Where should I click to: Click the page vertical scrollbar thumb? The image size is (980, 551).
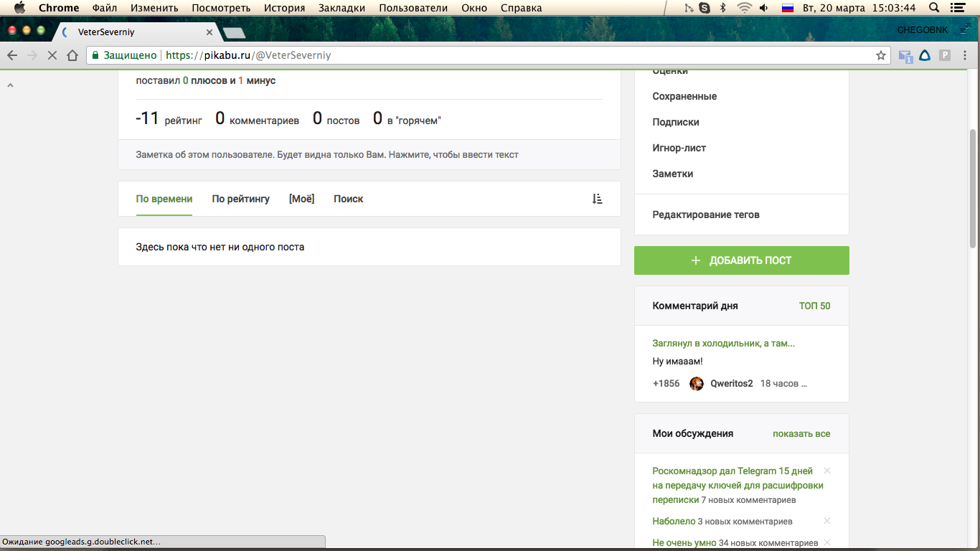[x=973, y=188]
